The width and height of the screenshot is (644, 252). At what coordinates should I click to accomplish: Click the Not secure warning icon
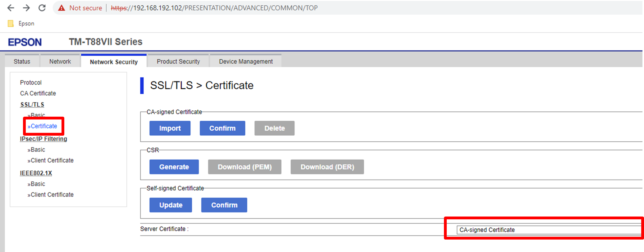[x=62, y=8]
